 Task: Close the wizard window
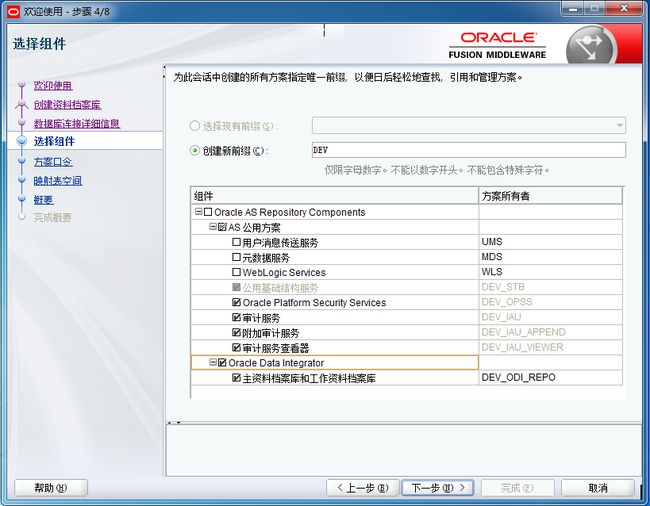pyautogui.click(x=624, y=9)
